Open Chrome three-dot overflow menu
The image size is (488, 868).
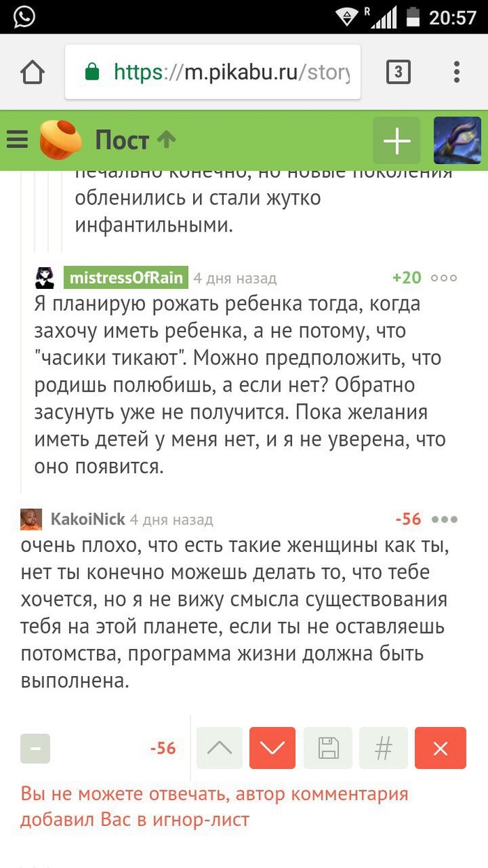click(457, 72)
